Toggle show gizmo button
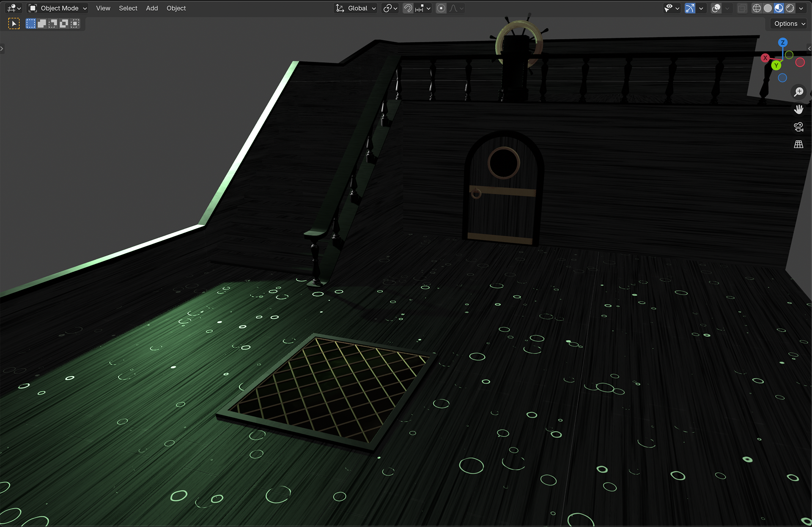 [690, 8]
